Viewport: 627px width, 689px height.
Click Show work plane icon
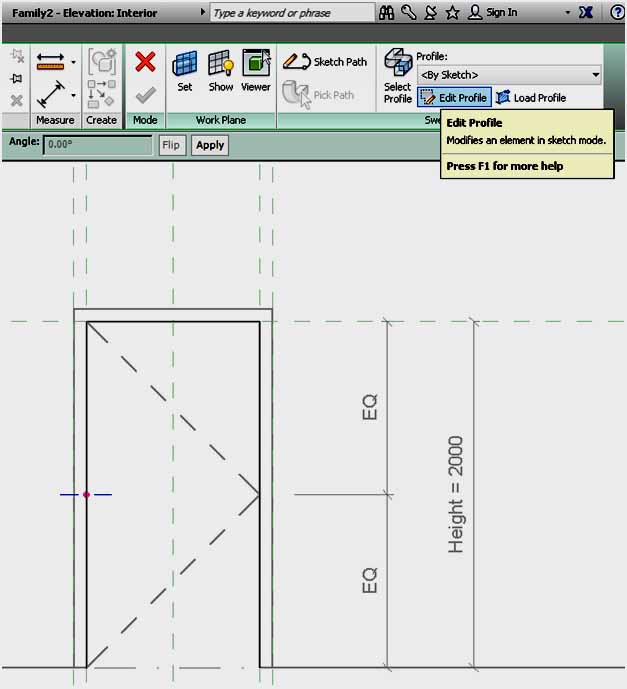[x=220, y=70]
